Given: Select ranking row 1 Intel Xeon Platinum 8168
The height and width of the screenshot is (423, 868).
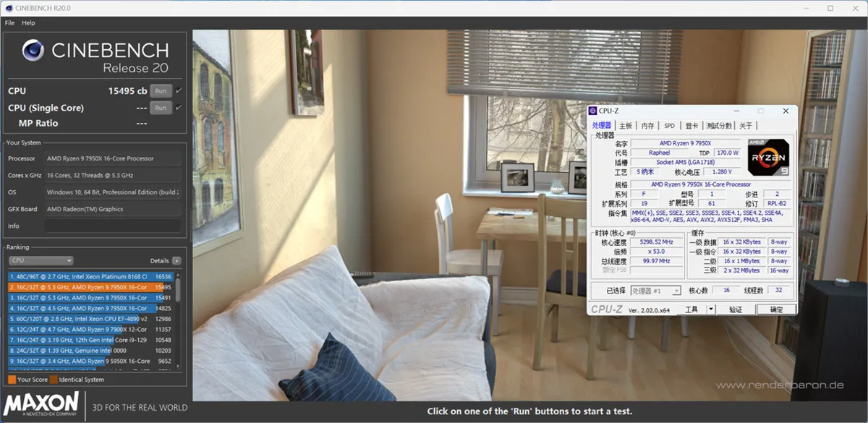Looking at the screenshot, I should [x=90, y=276].
